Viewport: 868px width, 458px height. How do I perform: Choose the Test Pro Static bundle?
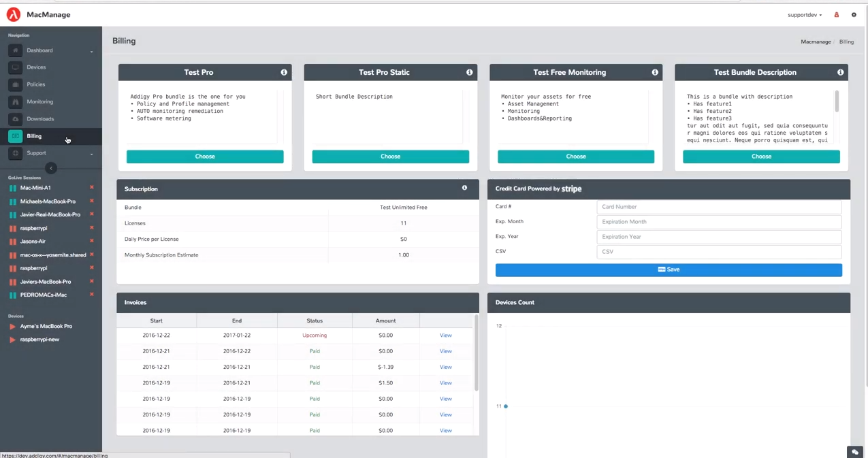point(390,157)
